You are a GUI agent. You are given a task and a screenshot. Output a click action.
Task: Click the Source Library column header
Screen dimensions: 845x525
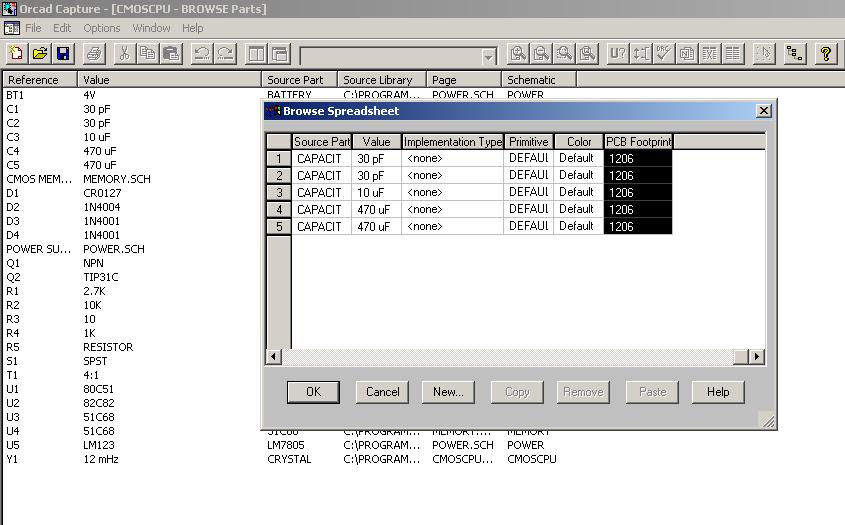click(x=382, y=80)
